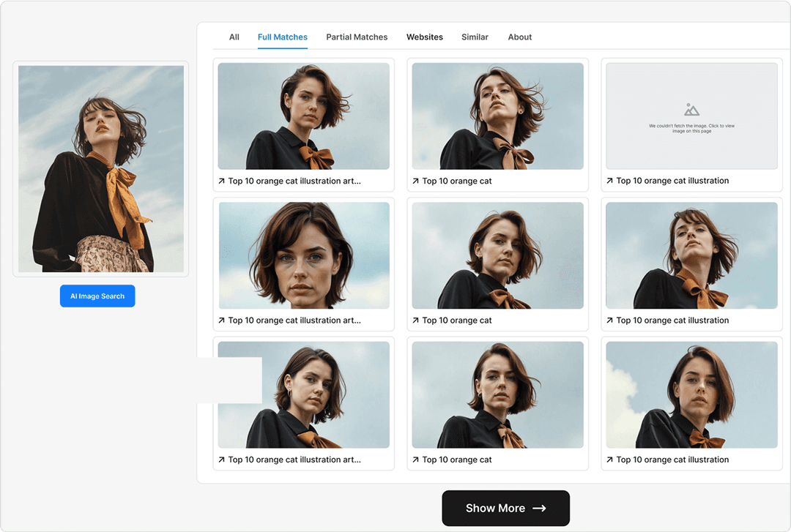The image size is (791, 532).
Task: Click the arrow icon beside the top-row "Top 10 orange cat" title
Action: (x=416, y=181)
